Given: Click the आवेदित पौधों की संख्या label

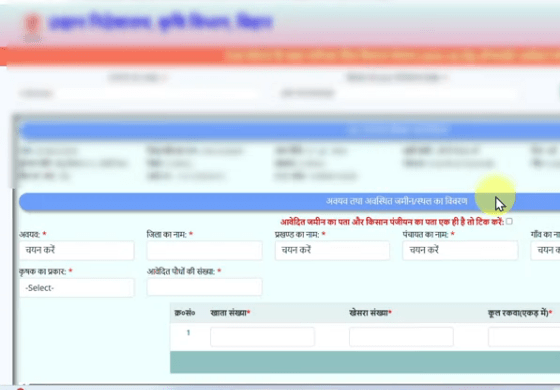Looking at the screenshot, I should [184, 271].
